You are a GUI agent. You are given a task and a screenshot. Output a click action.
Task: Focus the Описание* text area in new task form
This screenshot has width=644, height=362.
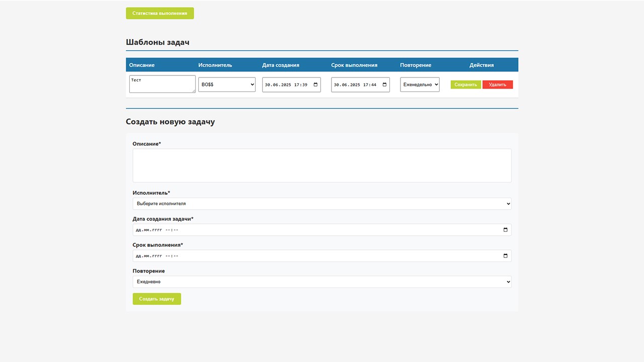(x=322, y=165)
